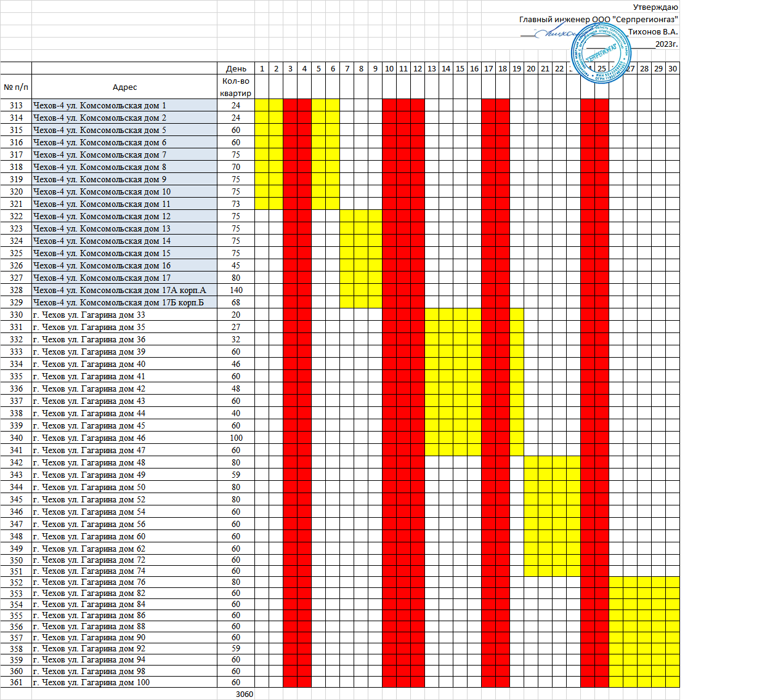This screenshot has width=778, height=700.
Task: Click address "г. Чехов ул. Гагарина дом 33"
Action: (124, 315)
